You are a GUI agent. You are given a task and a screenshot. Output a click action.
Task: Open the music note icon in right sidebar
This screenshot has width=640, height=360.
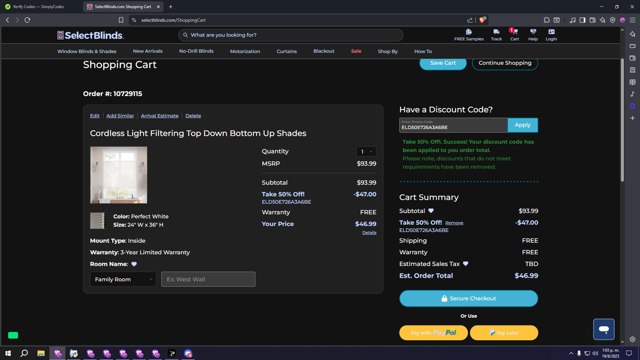click(x=633, y=94)
